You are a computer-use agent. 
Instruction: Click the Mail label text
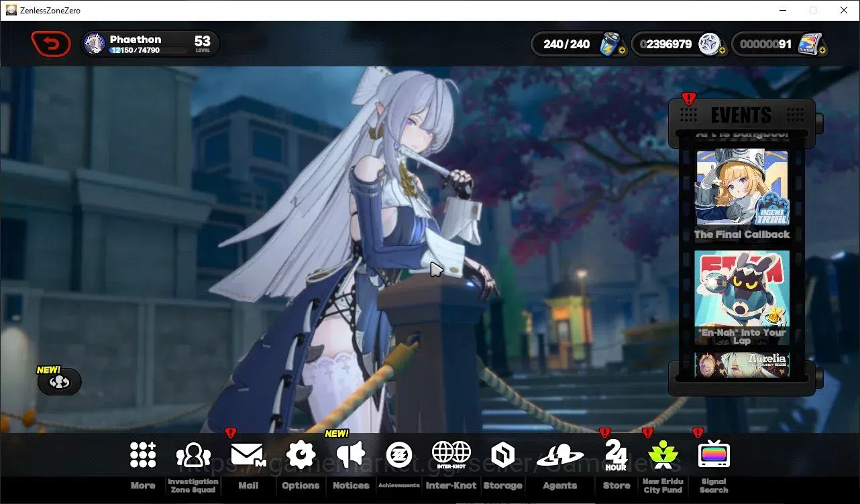click(248, 485)
